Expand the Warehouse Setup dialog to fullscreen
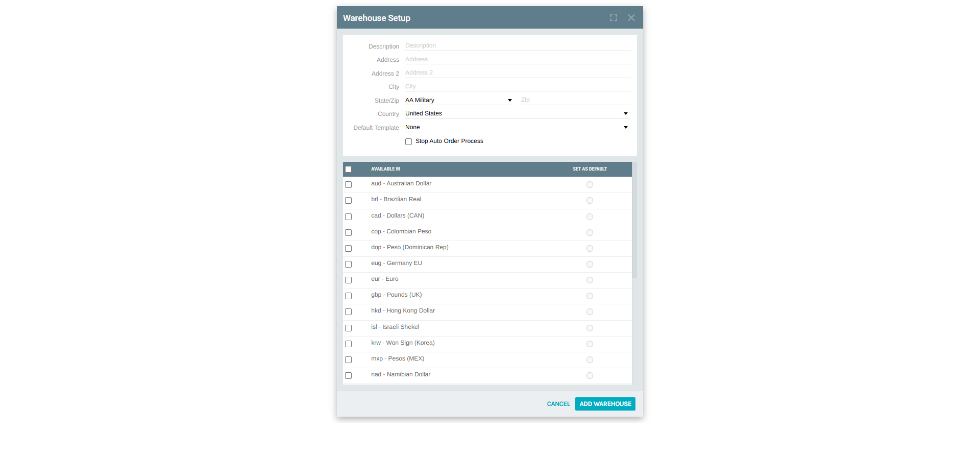This screenshot has width=980, height=456. (x=613, y=17)
